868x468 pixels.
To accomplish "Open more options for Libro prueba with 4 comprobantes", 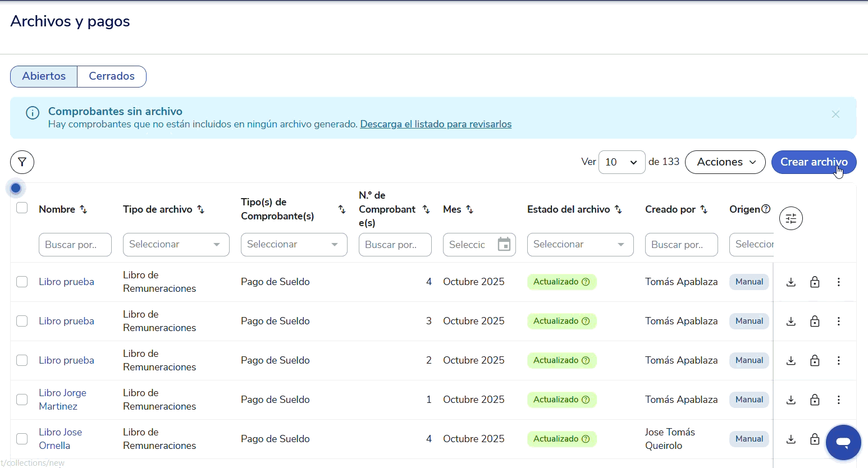I will pos(839,282).
